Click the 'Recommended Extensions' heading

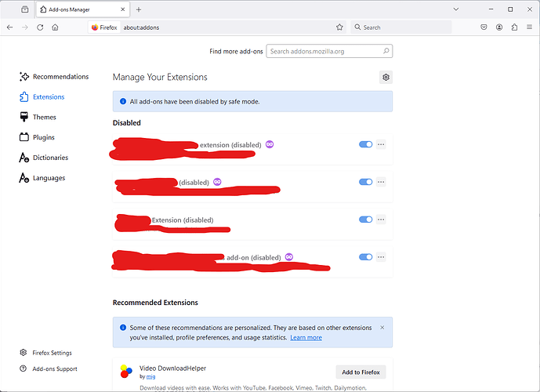155,303
